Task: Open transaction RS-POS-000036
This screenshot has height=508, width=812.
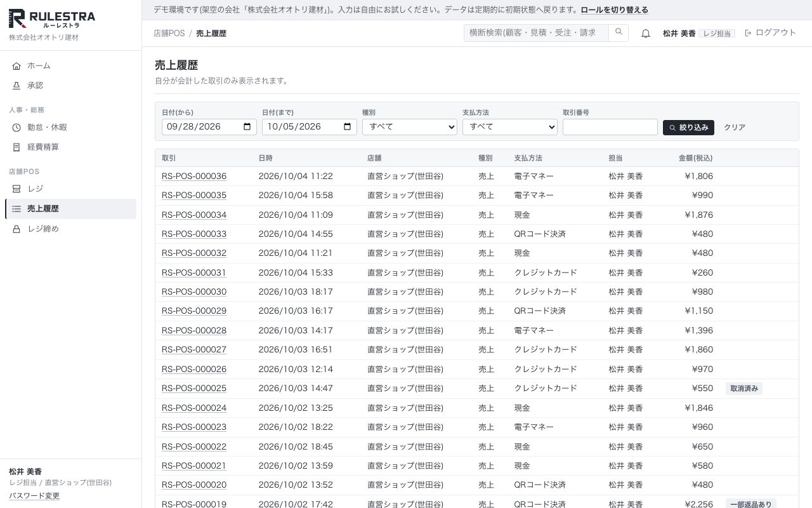Action: pyautogui.click(x=194, y=177)
